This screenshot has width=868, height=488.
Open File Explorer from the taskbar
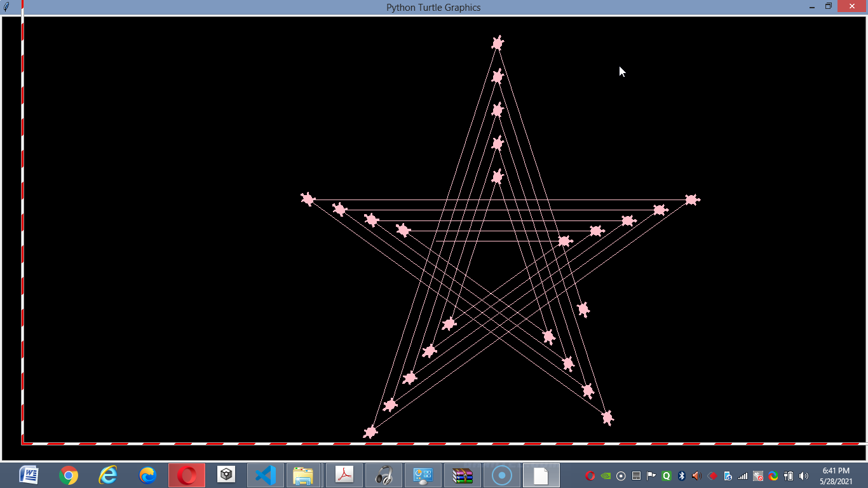click(304, 475)
